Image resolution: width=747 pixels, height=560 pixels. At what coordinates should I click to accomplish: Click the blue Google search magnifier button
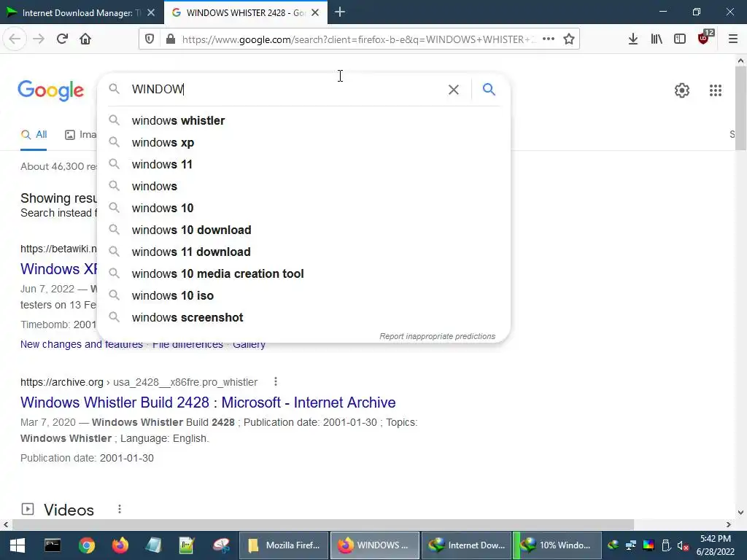coord(489,89)
